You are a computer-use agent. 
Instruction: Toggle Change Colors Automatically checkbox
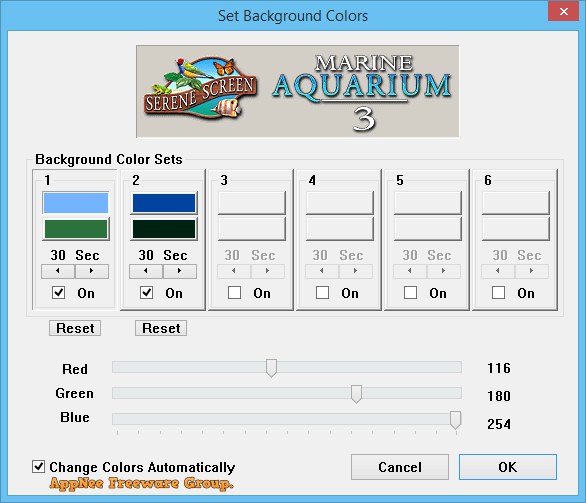[38, 467]
